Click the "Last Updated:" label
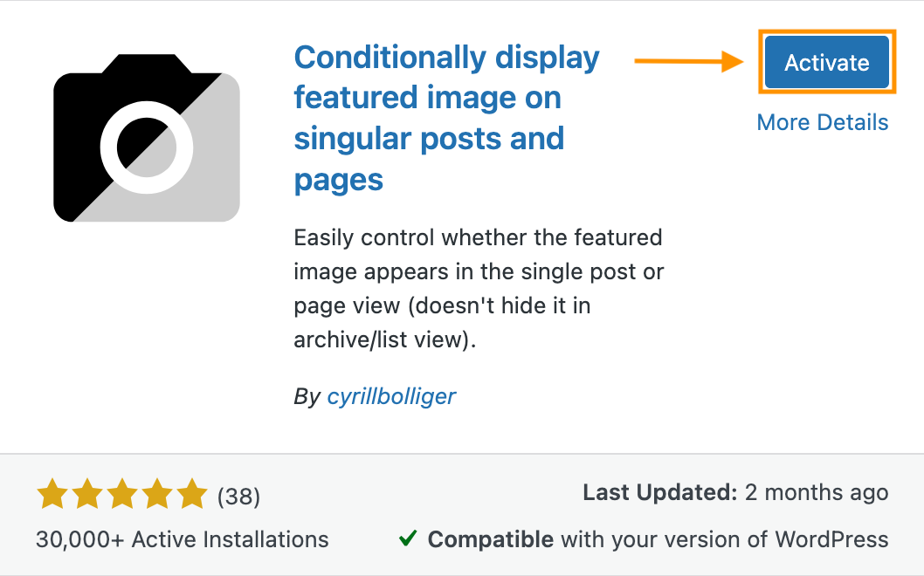The width and height of the screenshot is (924, 576). (660, 493)
